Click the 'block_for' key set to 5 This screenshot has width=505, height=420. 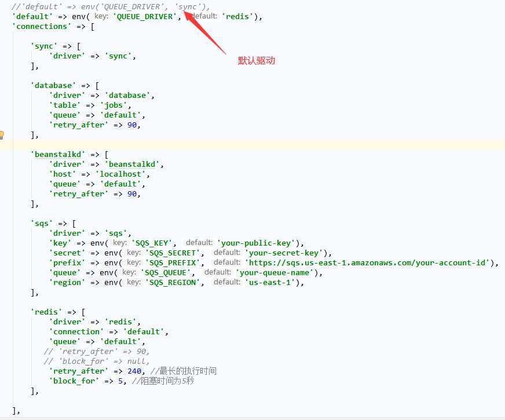(74, 381)
